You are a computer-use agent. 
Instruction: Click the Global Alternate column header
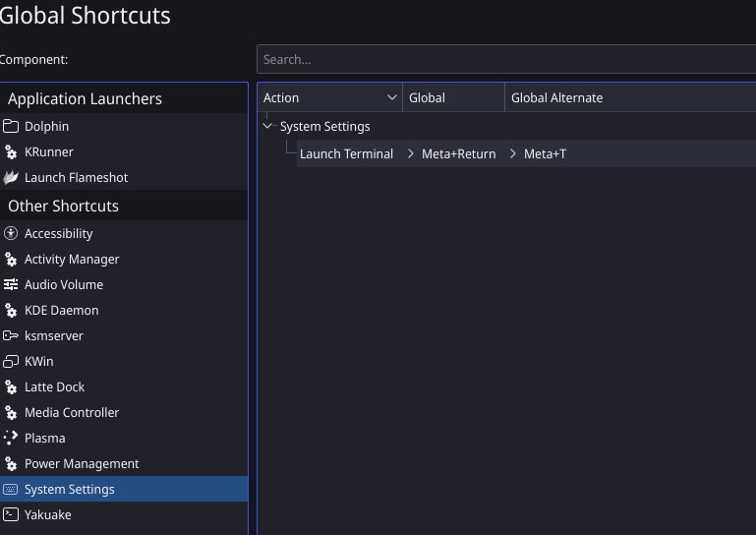tap(630, 98)
